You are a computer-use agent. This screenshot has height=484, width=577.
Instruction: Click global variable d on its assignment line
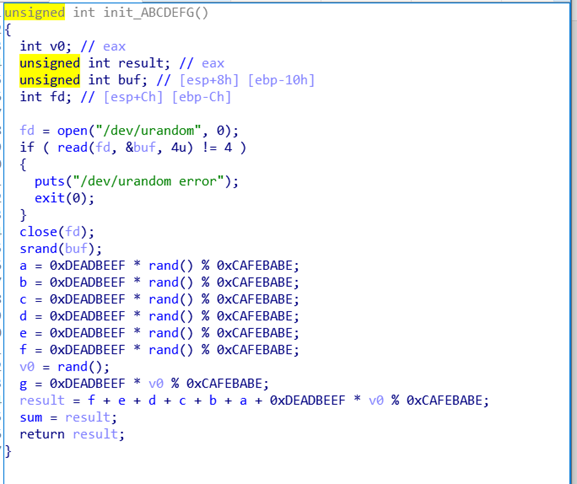click(x=23, y=316)
